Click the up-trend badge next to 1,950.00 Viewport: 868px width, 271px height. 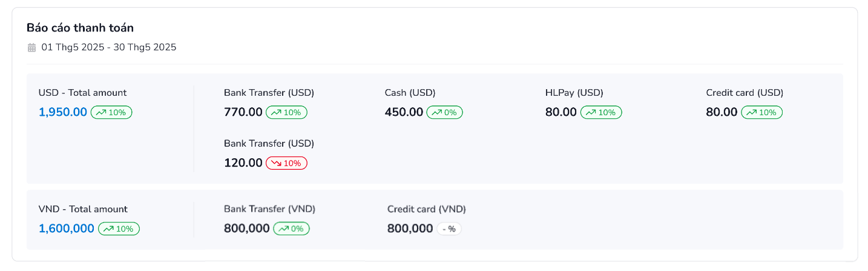111,112
